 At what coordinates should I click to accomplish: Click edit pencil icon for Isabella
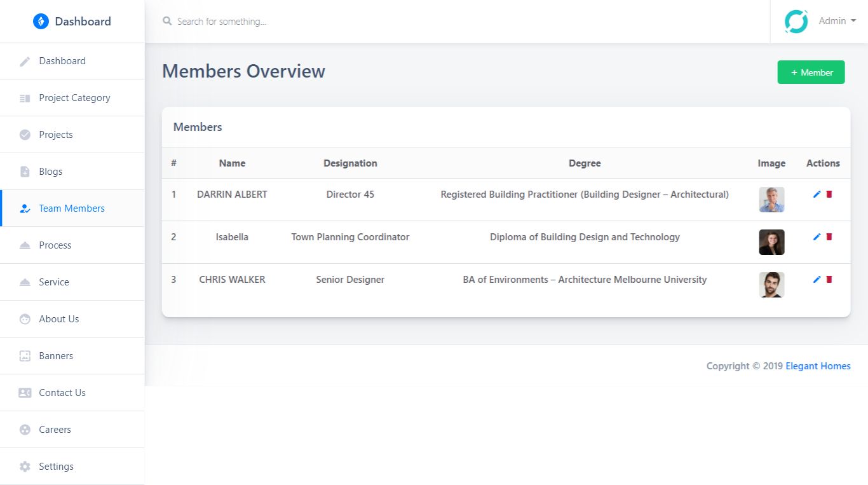(817, 237)
